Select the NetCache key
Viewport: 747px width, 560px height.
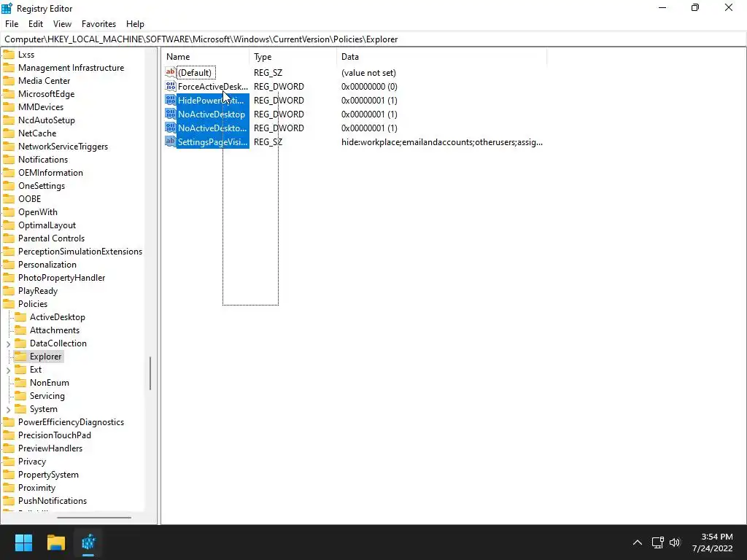(37, 133)
